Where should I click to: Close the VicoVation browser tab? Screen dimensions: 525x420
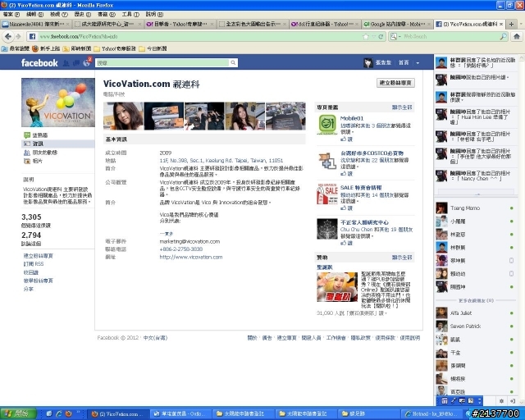(501, 24)
